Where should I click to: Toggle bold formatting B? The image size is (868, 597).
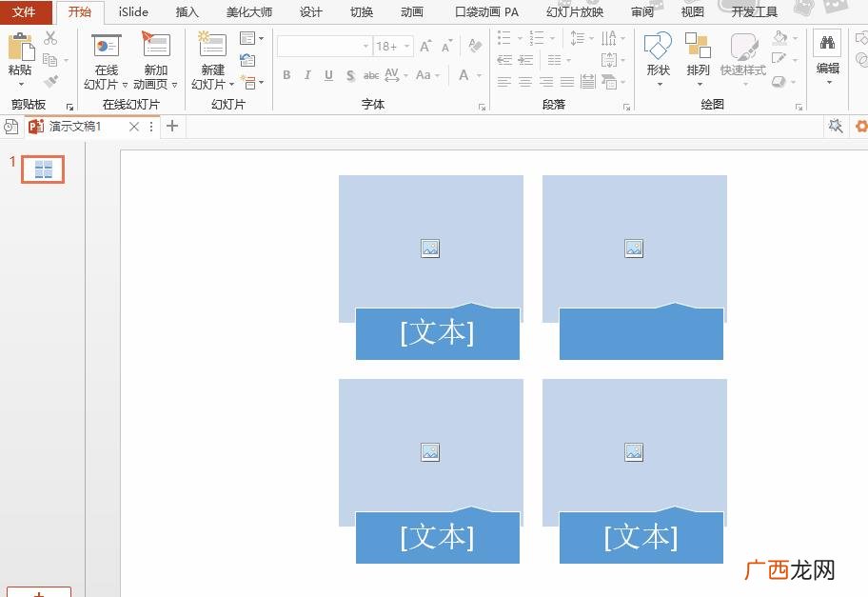pos(286,75)
